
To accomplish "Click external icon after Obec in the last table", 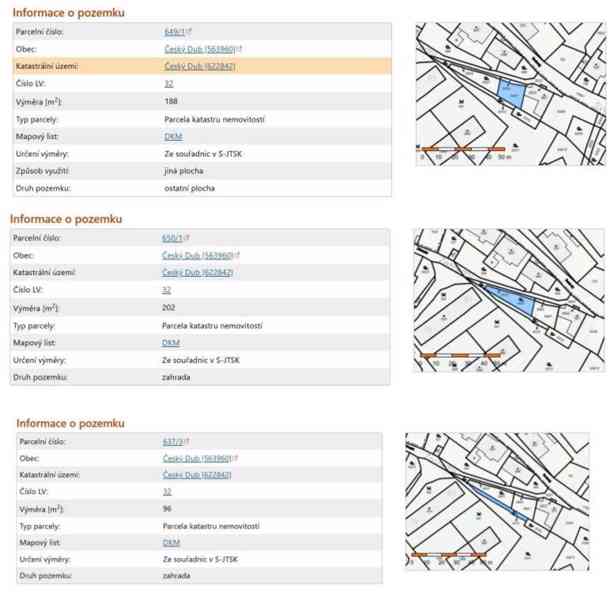I will coord(236,458).
